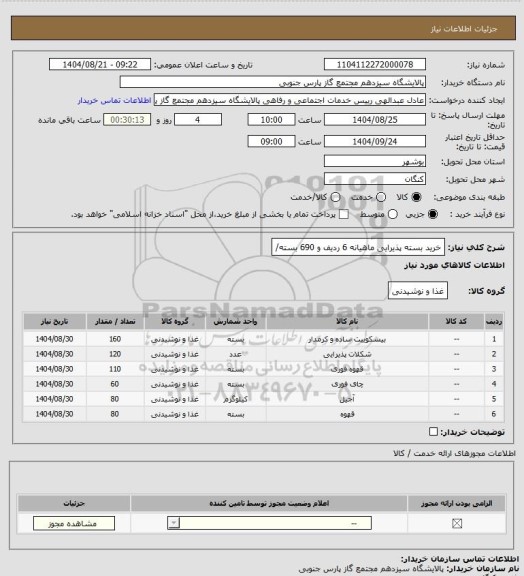The height and width of the screenshot is (576, 524).
Task: Click unit کیلوگرم in the آجیل row
Action: [236, 399]
